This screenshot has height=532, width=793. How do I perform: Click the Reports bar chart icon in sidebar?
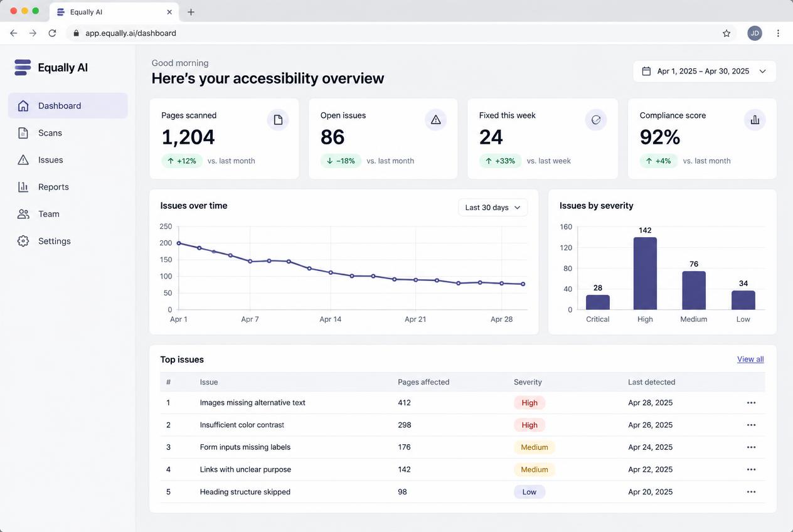click(23, 186)
